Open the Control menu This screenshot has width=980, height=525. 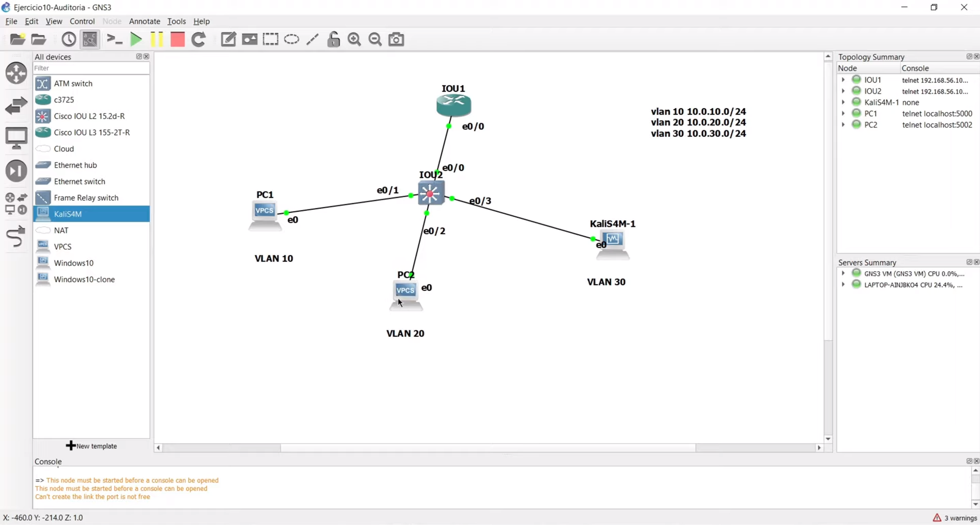[x=82, y=21]
